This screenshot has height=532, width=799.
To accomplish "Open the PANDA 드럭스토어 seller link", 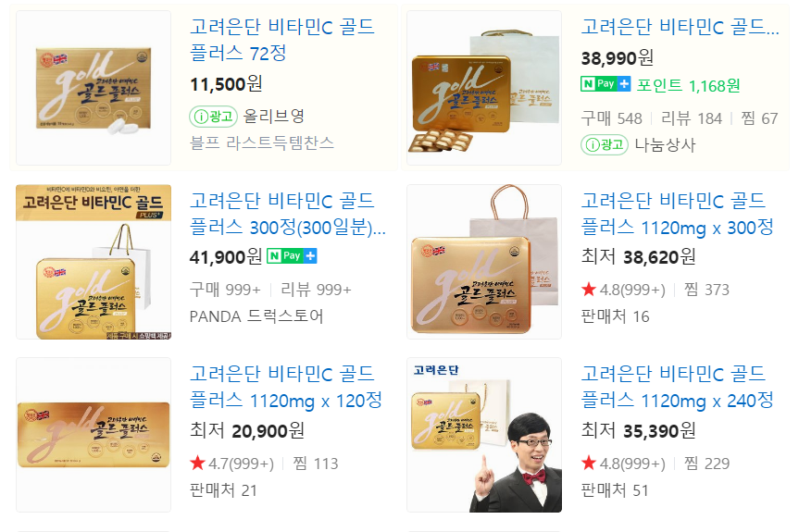I will pyautogui.click(x=256, y=316).
